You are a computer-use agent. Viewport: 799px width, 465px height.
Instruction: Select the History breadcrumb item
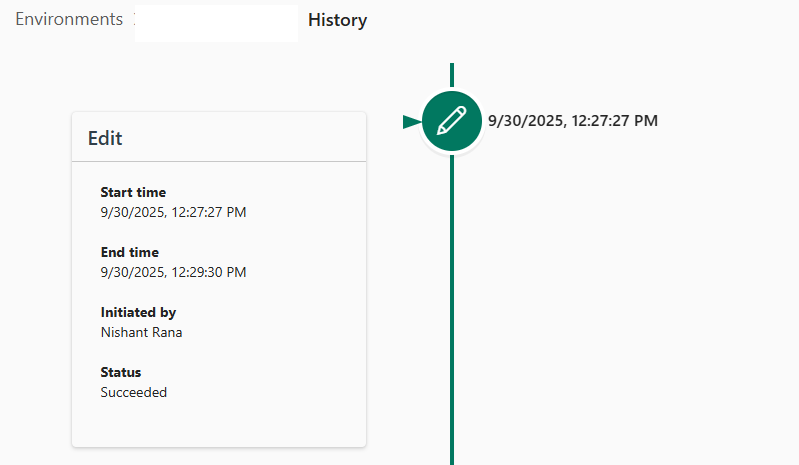pos(337,20)
